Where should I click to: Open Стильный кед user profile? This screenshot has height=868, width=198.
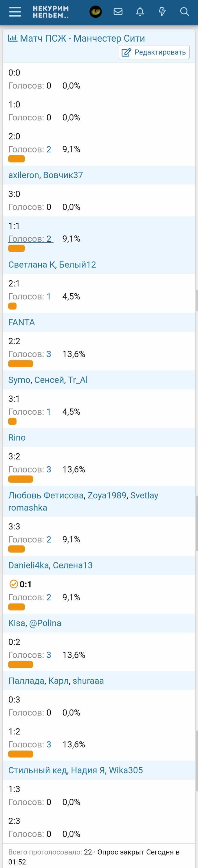point(37,770)
